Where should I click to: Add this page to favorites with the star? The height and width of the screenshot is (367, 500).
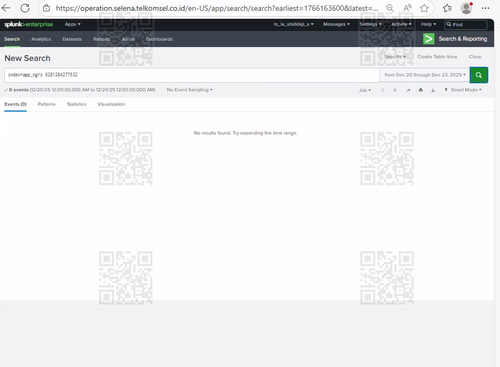[x=424, y=8]
